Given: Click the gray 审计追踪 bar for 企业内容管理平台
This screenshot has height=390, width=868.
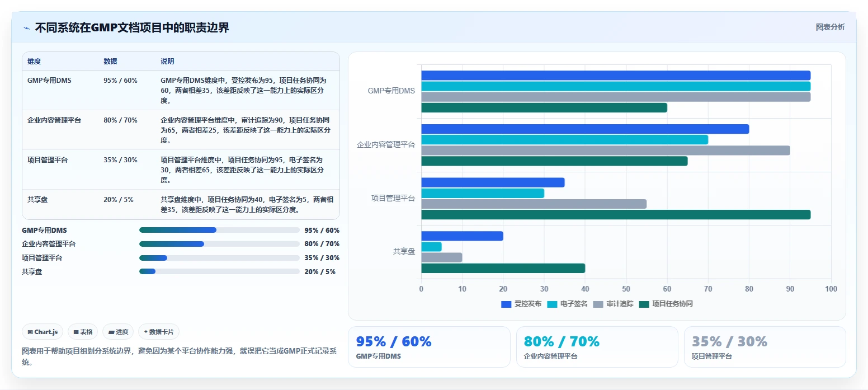Looking at the screenshot, I should click(x=606, y=151).
